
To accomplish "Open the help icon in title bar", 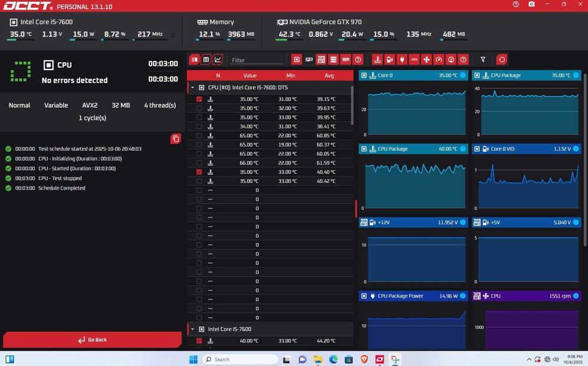I will coord(516,4).
